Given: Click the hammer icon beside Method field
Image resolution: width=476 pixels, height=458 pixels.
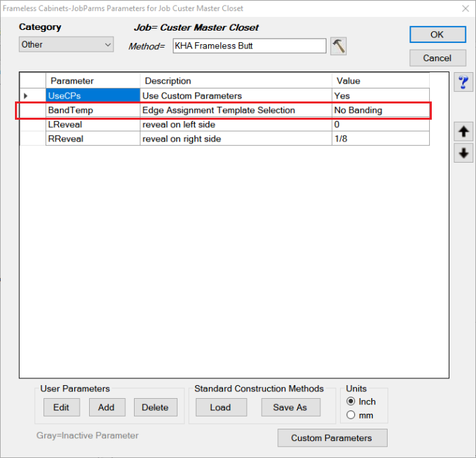Looking at the screenshot, I should [338, 46].
